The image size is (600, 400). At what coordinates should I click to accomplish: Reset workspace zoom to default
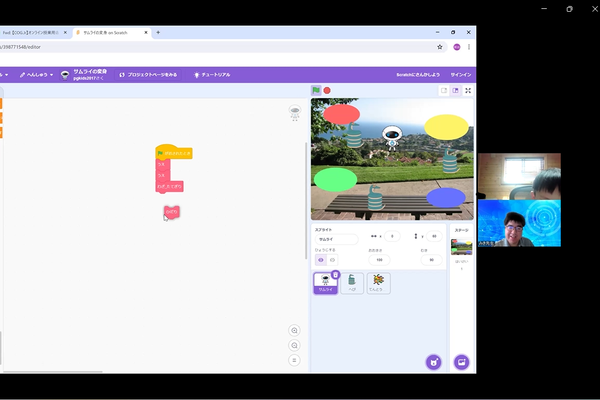tap(294, 360)
